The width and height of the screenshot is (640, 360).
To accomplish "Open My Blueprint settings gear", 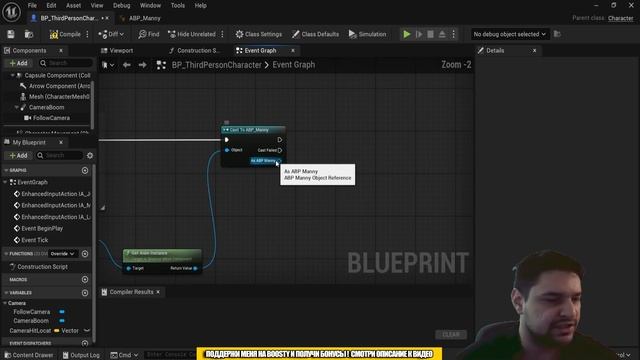I will (90, 156).
